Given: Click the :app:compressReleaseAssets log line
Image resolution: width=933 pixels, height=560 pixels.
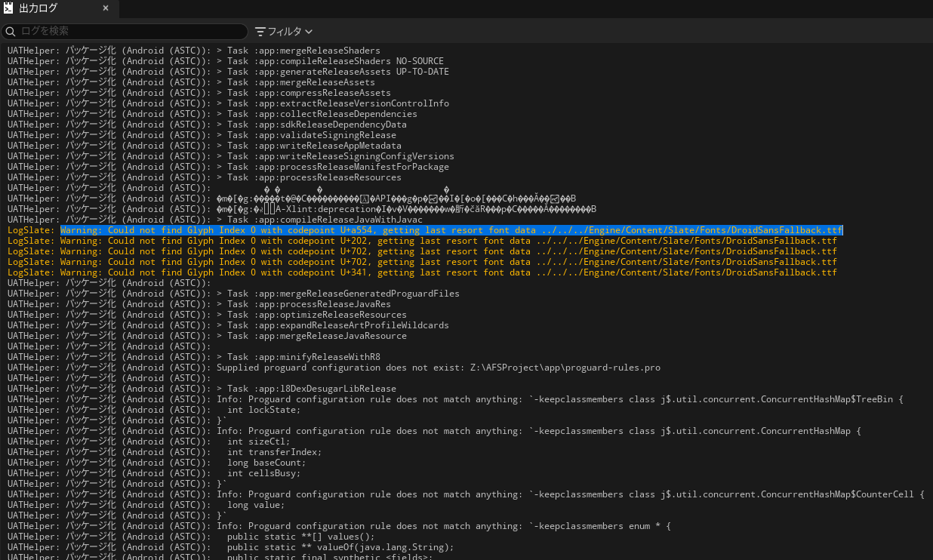Looking at the screenshot, I should (199, 93).
